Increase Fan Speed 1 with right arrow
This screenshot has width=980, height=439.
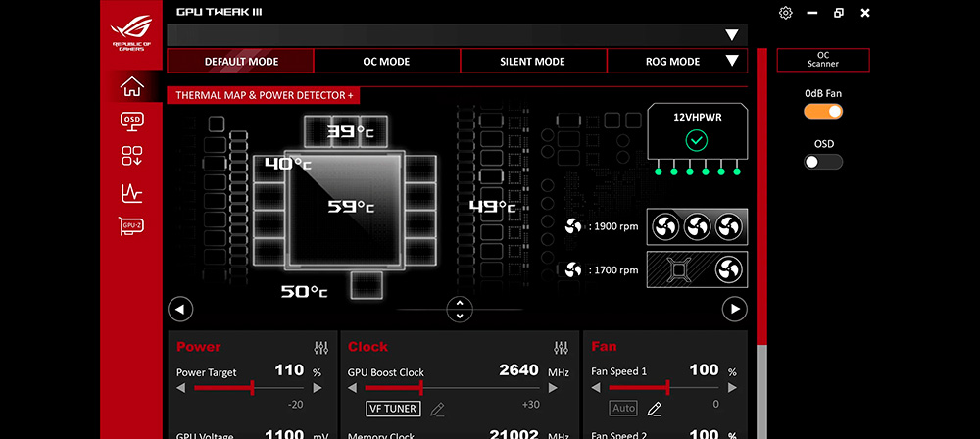732,388
